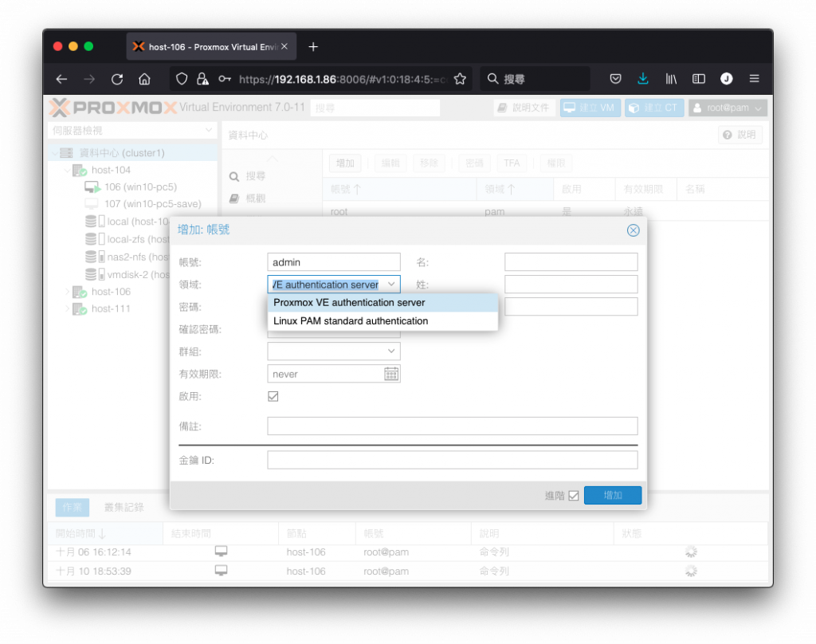
Task: Sort by the 帳號 column header
Action: click(399, 190)
